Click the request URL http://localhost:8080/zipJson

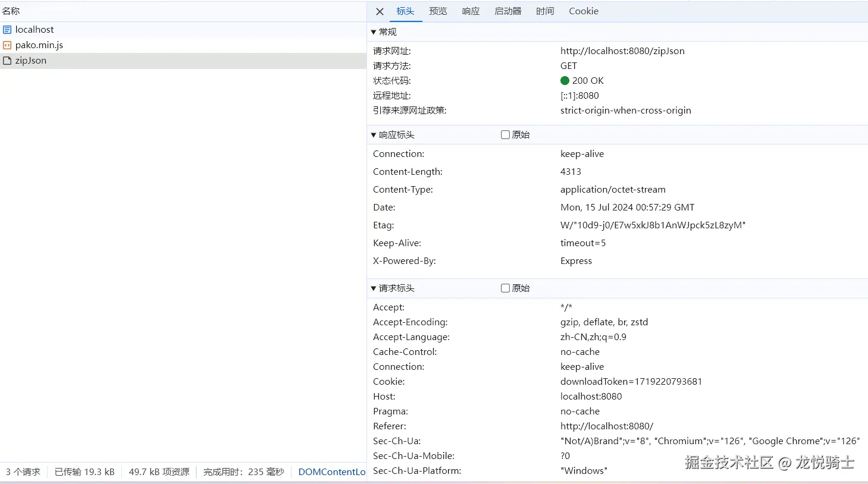[622, 51]
